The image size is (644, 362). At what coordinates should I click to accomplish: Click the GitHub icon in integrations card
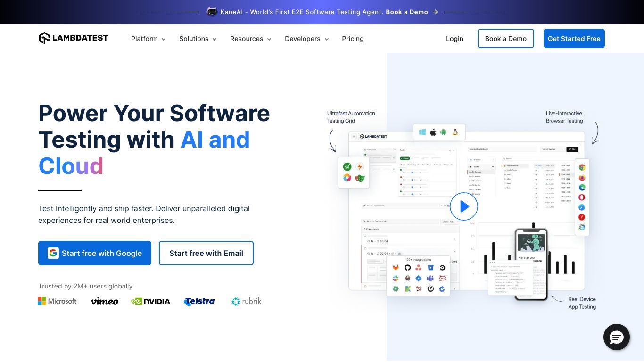(408, 268)
